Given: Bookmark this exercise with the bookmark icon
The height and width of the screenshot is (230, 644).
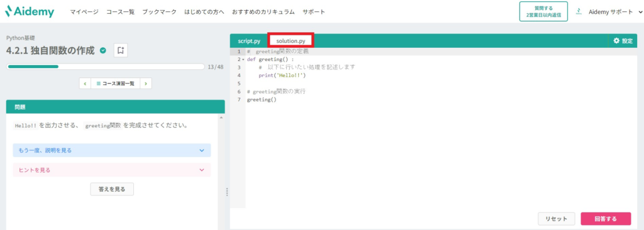Looking at the screenshot, I should (120, 50).
